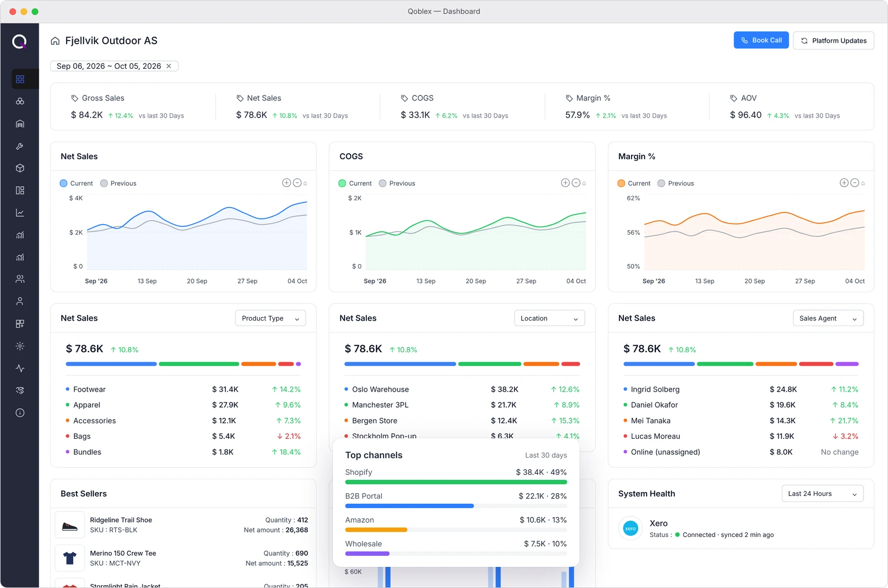Viewport: 888px width, 588px height.
Task: Click the Xero logo in System Health
Action: [630, 529]
